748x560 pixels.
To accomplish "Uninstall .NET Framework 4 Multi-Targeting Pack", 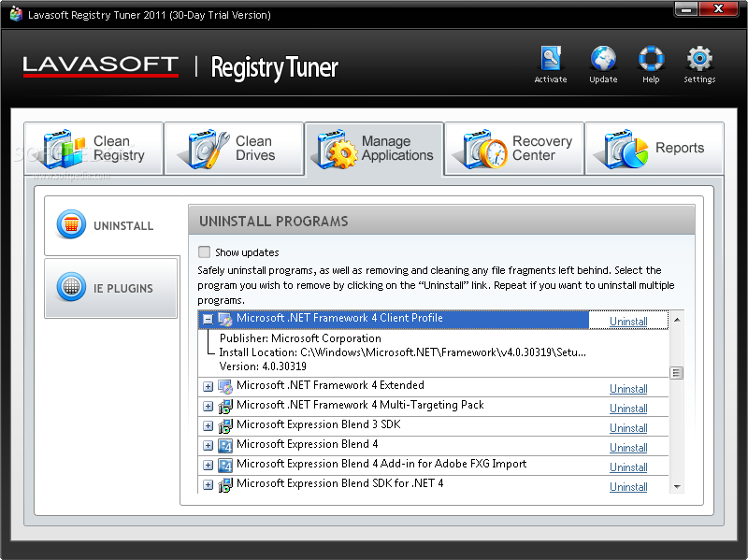I will [x=628, y=408].
